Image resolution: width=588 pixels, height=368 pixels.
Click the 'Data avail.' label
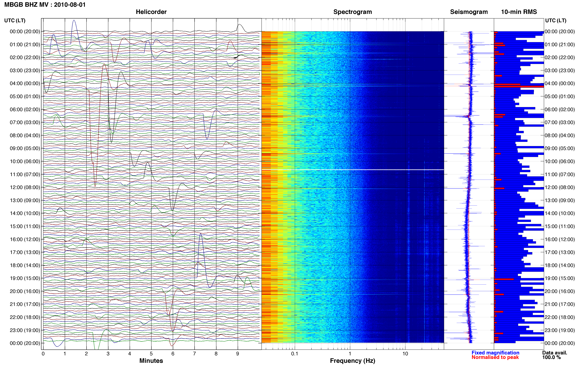[x=555, y=353]
